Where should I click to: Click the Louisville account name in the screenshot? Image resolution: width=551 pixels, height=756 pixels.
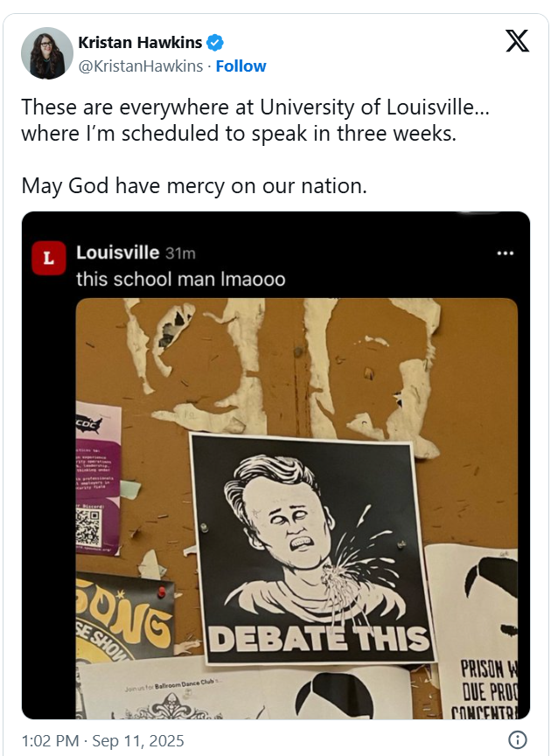(117, 253)
